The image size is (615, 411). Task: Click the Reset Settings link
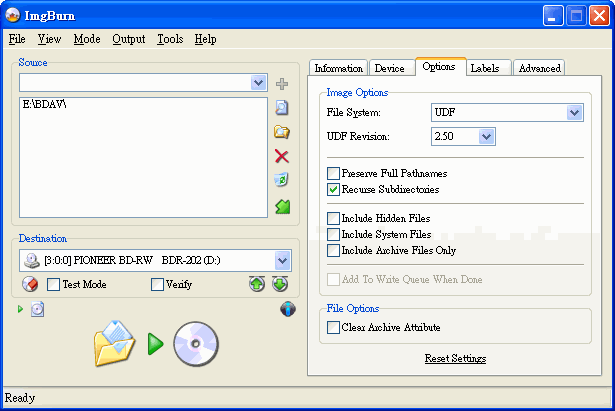click(x=455, y=358)
